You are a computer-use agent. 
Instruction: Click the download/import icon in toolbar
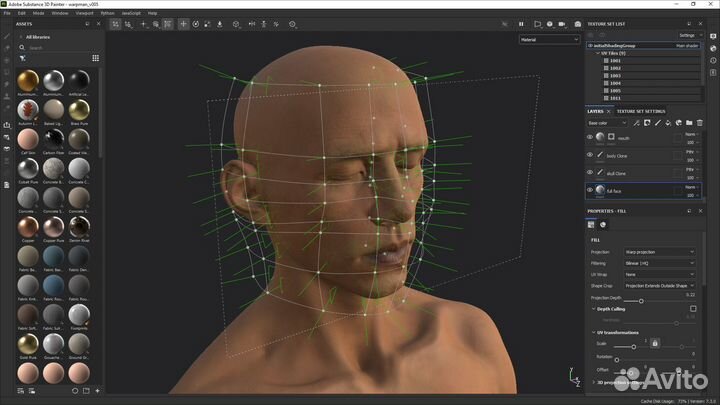pos(219,24)
